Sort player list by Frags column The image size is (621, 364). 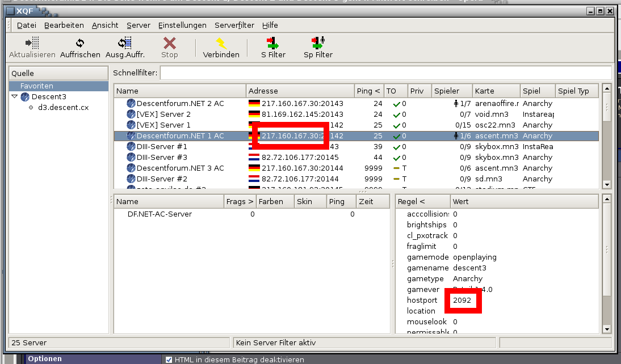240,201
